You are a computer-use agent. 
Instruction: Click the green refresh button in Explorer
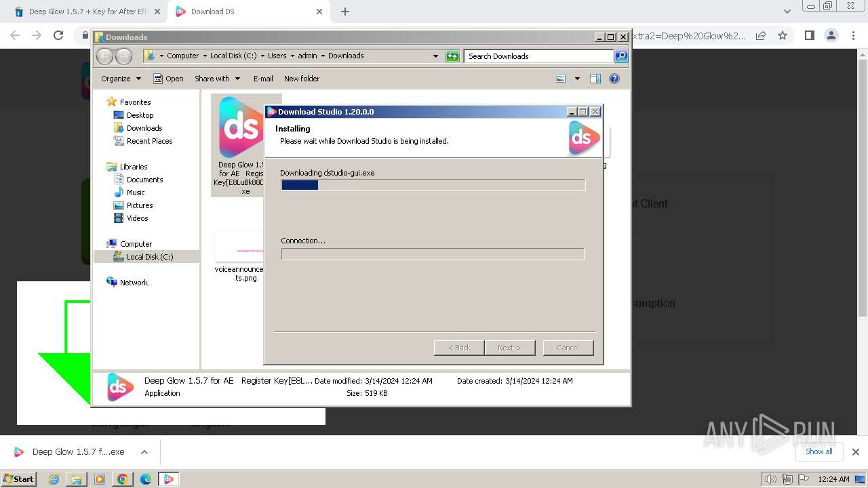click(452, 56)
